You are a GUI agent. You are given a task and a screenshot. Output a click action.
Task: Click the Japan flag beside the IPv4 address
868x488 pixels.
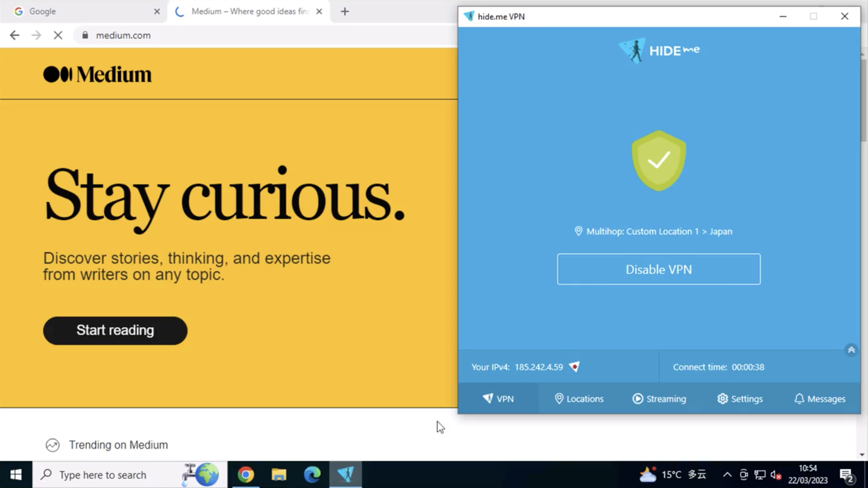574,367
